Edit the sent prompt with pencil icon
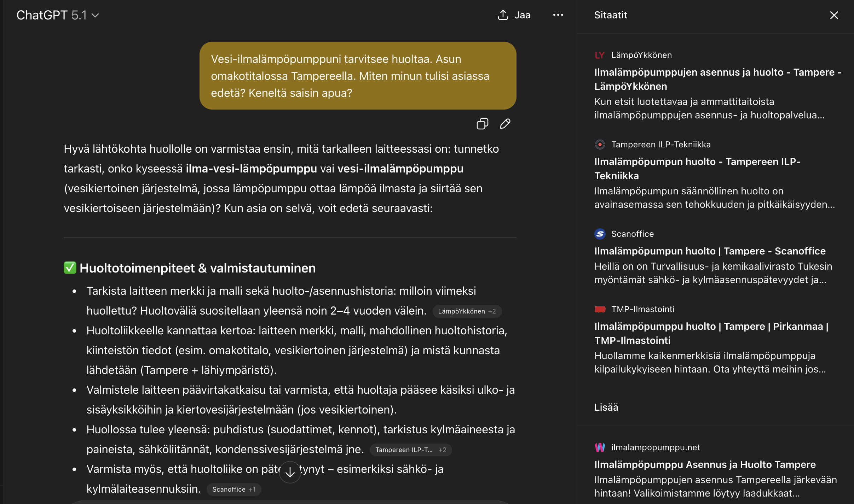The height and width of the screenshot is (504, 854). (505, 124)
